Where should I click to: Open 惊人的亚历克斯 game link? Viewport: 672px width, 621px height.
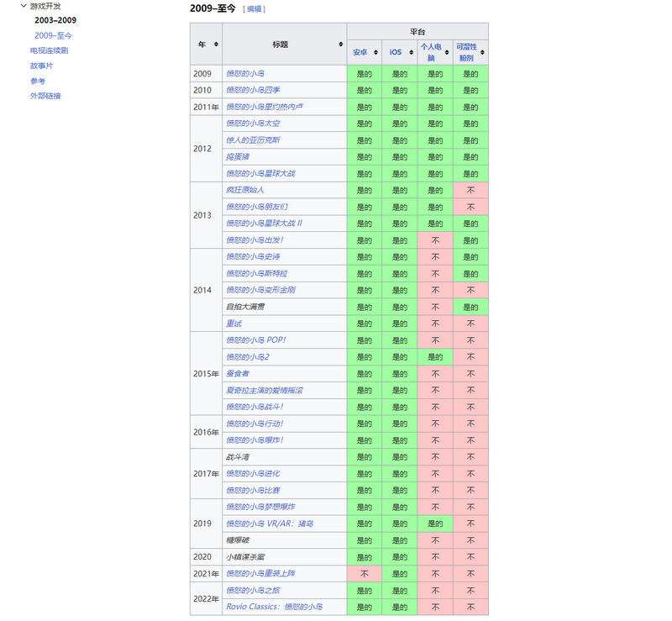click(x=253, y=140)
